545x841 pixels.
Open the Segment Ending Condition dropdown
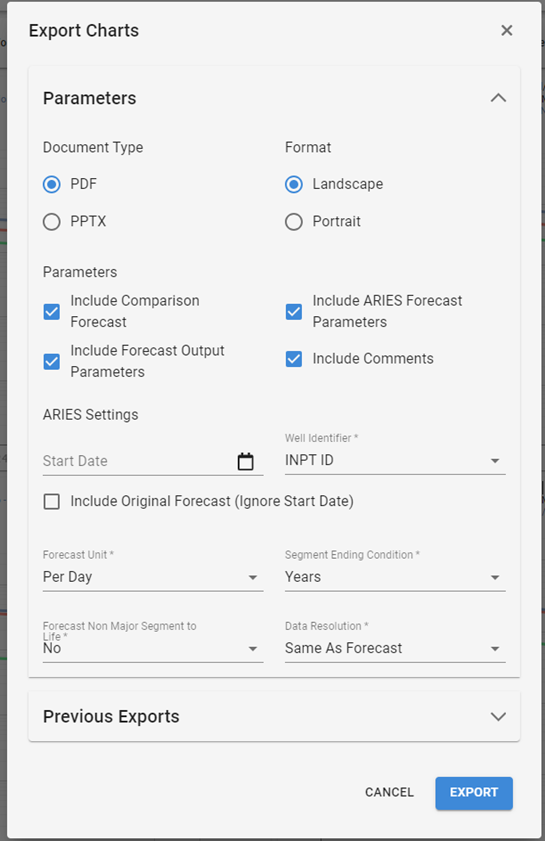click(x=395, y=577)
